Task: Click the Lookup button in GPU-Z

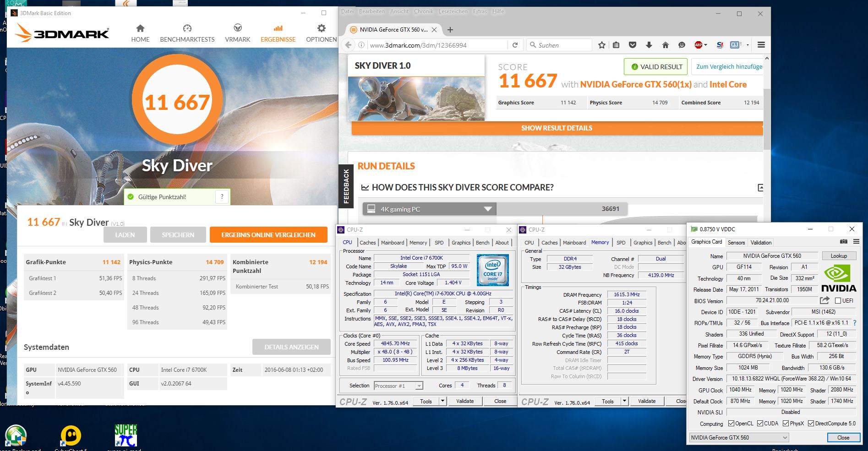Action: coord(839,256)
